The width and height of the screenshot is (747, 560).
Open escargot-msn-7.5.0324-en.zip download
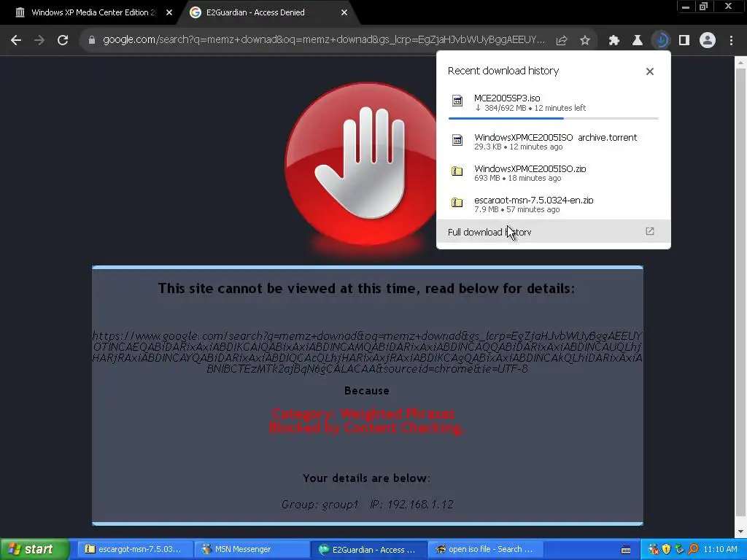tap(553, 204)
